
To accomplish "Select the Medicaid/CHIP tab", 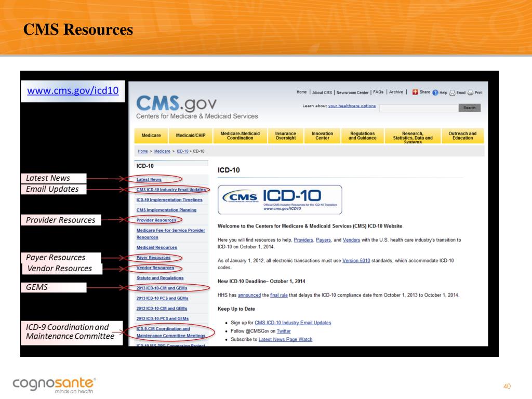I will (190, 136).
